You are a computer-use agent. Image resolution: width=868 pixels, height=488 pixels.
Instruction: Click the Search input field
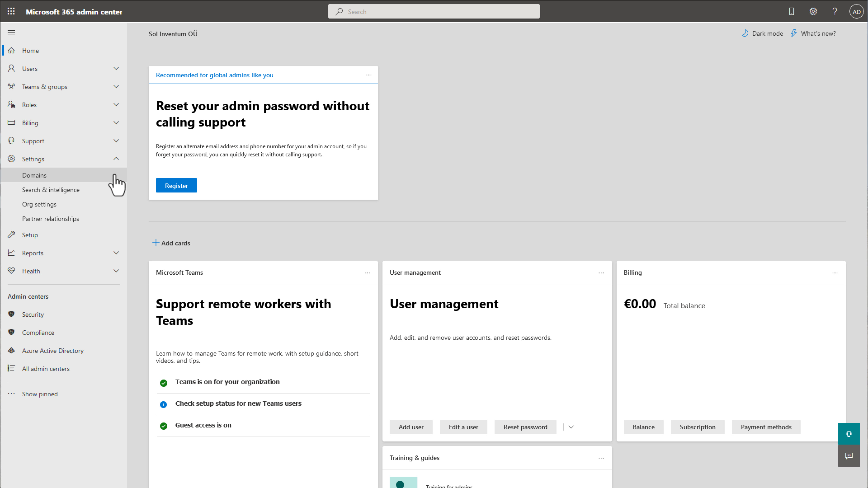click(x=434, y=12)
